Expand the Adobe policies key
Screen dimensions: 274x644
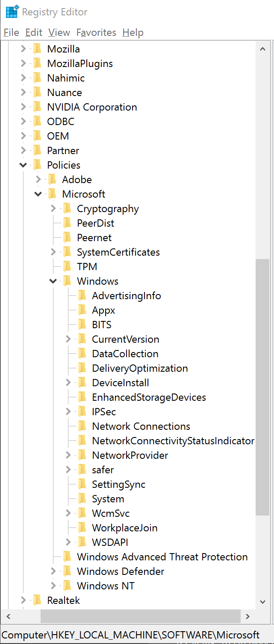click(38, 180)
